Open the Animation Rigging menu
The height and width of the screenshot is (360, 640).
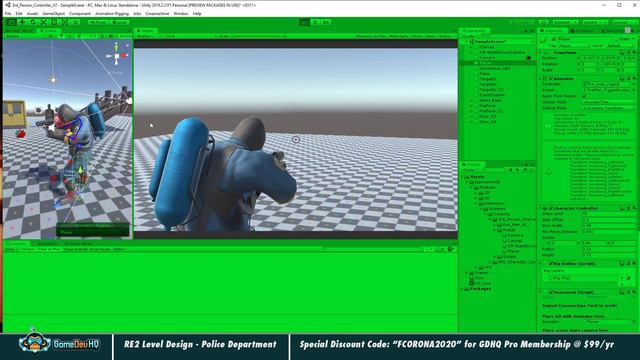111,13
